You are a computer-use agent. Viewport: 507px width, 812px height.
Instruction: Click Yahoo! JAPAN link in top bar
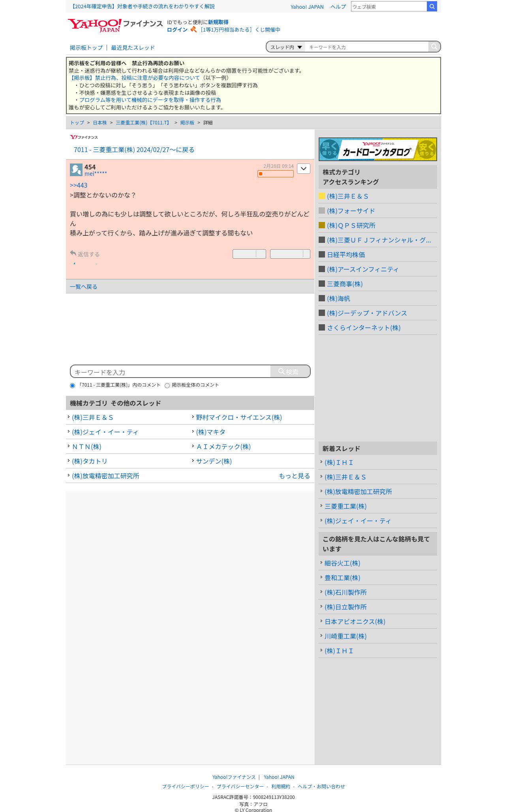[x=307, y=7]
